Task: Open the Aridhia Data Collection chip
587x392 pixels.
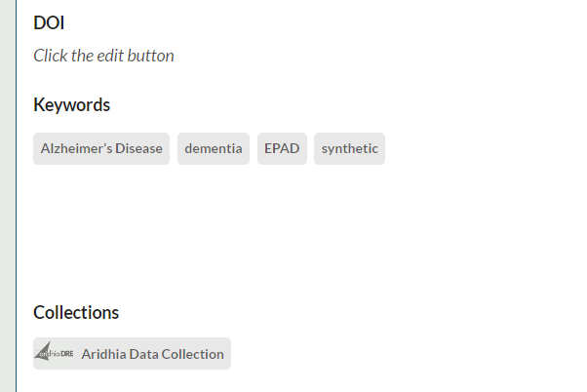Action: pos(132,354)
